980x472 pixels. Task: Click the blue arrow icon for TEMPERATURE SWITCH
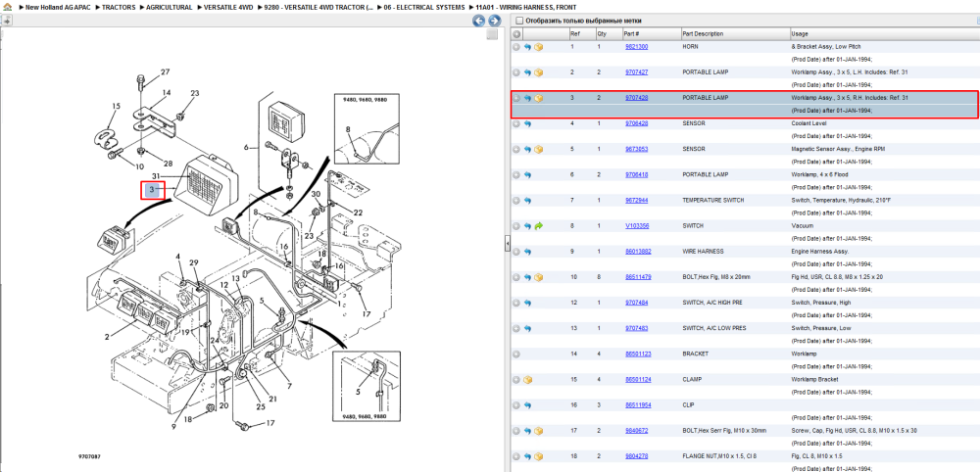[x=527, y=201]
